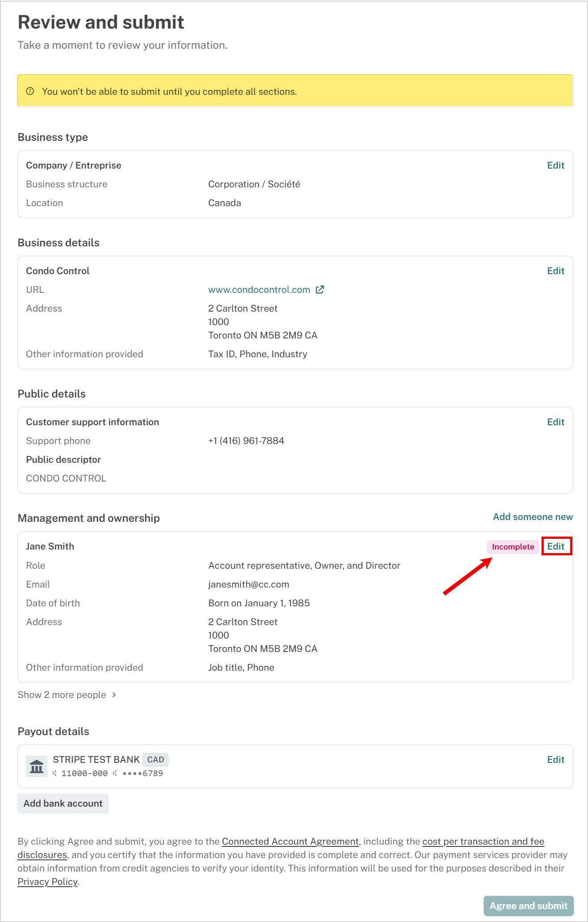
Task: Edit Jane Smith's ownership record
Action: click(x=555, y=546)
